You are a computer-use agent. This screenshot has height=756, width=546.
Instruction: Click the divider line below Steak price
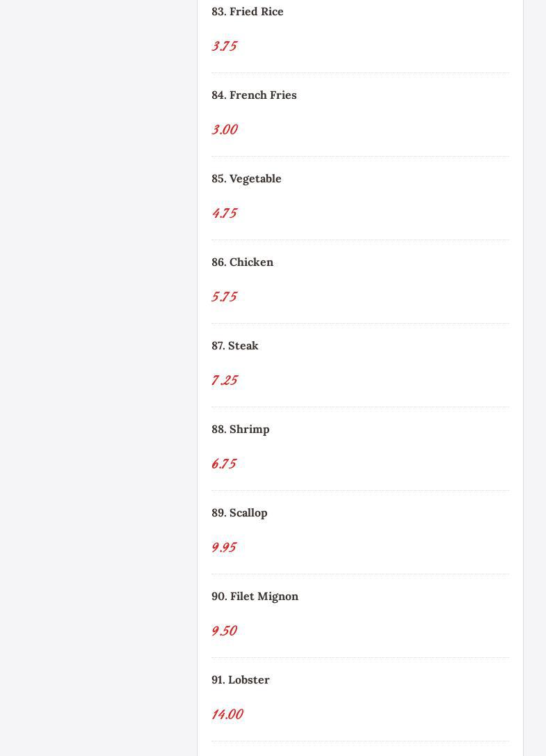tap(360, 407)
